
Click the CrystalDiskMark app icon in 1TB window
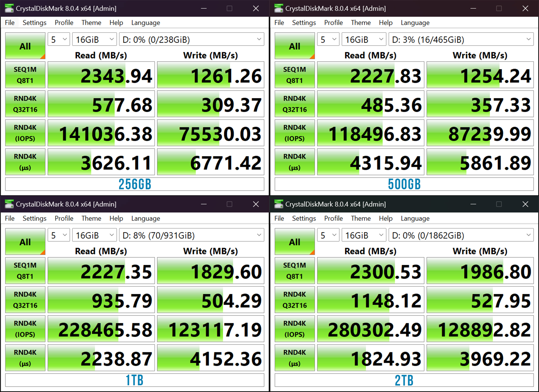pyautogui.click(x=9, y=204)
